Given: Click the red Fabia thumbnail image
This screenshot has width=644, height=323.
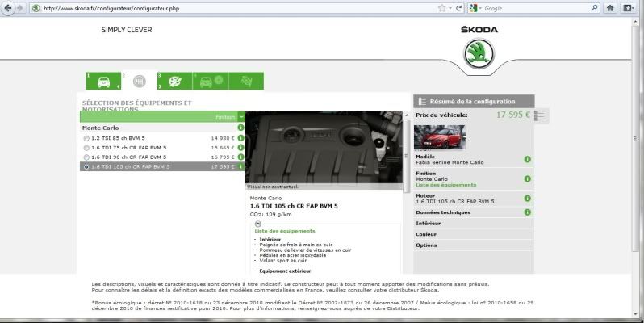Looking at the screenshot, I should coord(439,137).
